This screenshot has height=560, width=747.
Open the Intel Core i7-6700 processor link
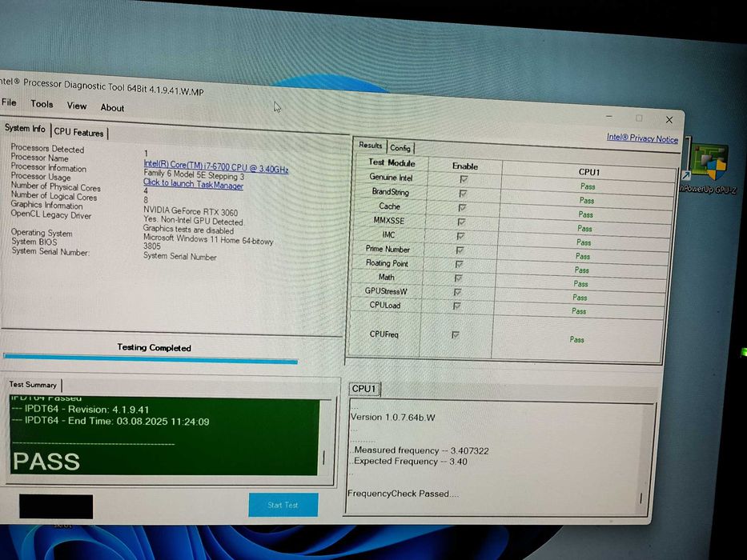click(x=216, y=166)
